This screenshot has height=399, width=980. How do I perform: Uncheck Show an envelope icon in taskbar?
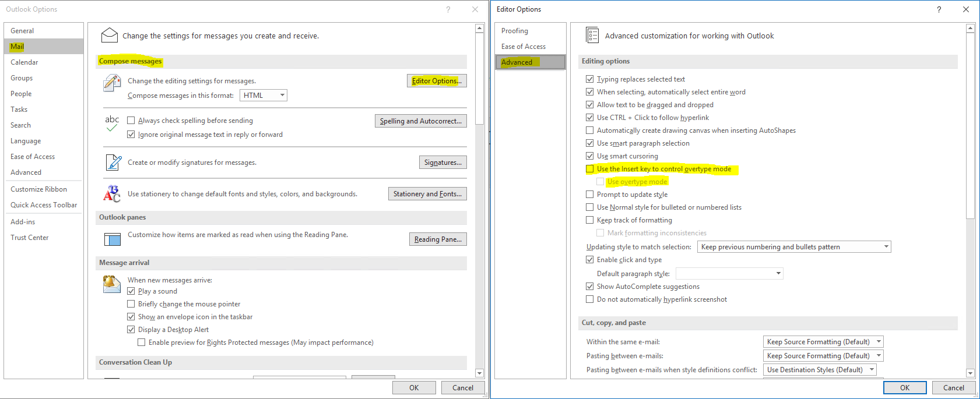pos(131,317)
